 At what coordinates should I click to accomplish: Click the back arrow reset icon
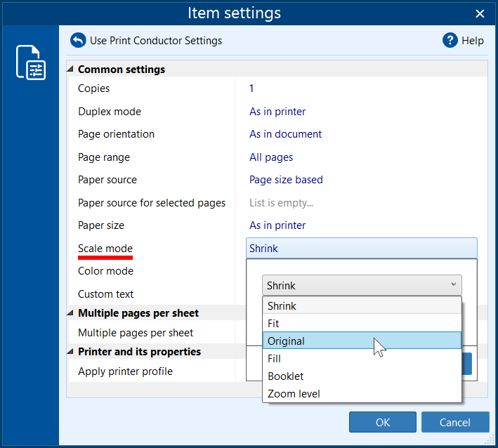click(x=78, y=41)
